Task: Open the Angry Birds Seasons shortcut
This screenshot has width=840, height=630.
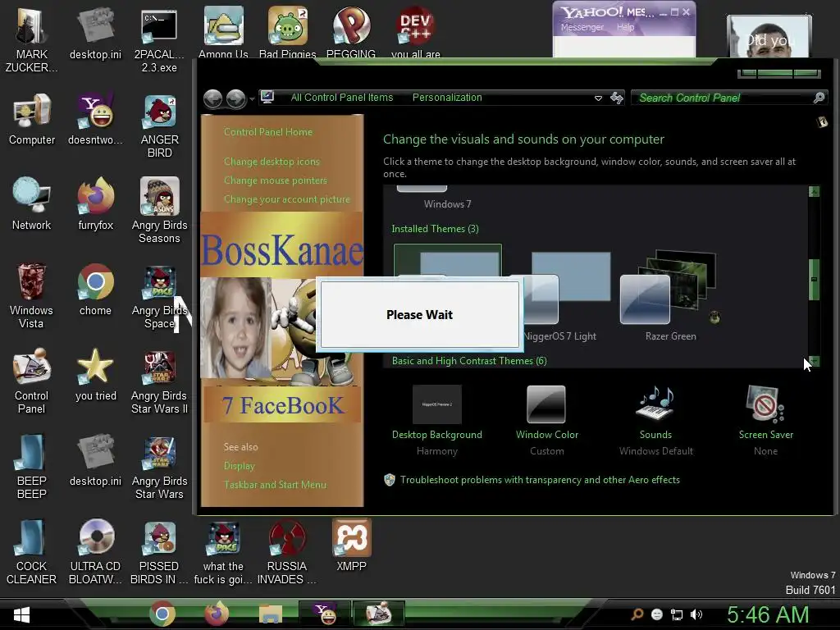Action: pos(159,210)
